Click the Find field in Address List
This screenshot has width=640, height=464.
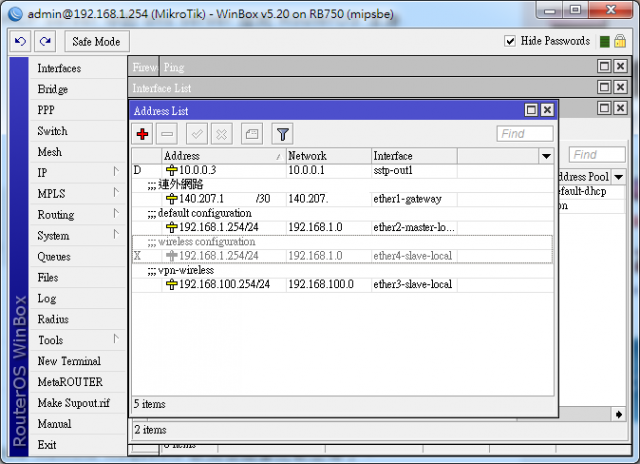[525, 134]
